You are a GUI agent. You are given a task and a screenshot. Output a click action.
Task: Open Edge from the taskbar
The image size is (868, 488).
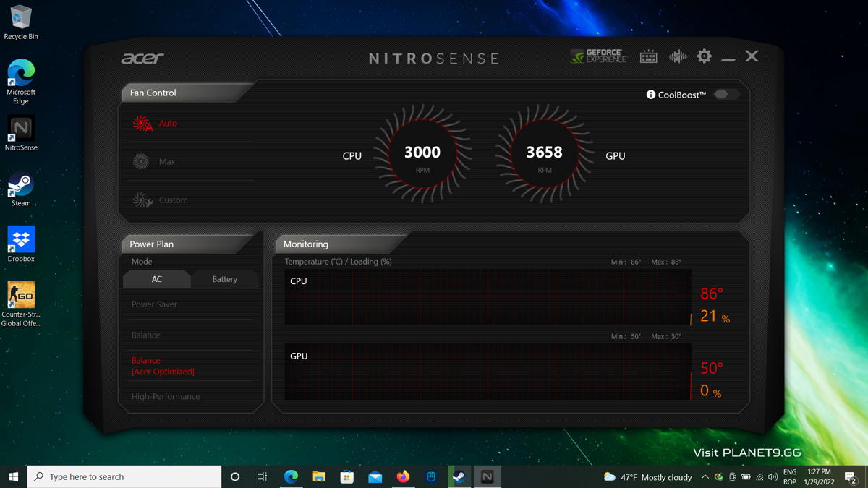(x=291, y=476)
